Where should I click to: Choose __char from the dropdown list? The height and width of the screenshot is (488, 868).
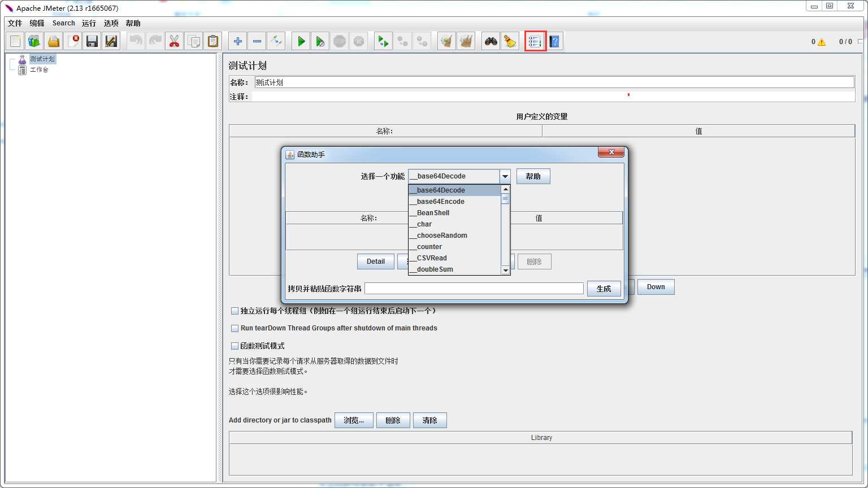[x=455, y=224]
